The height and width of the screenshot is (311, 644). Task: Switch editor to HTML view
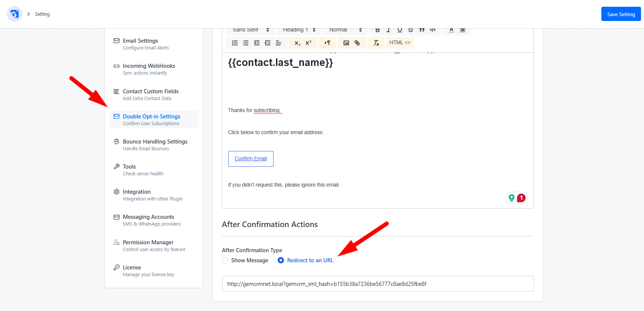point(400,43)
